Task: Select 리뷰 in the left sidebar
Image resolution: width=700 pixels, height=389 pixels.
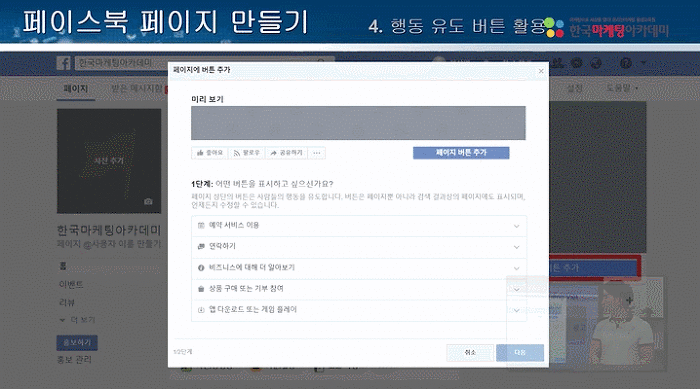Action: (67, 302)
